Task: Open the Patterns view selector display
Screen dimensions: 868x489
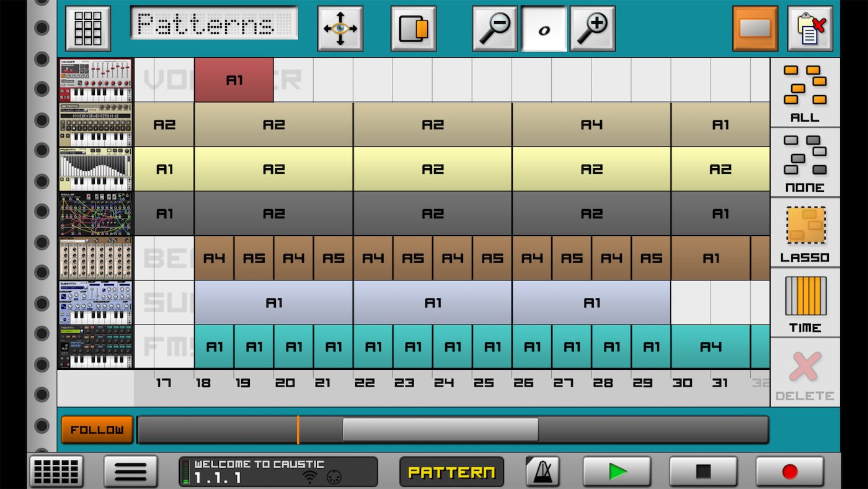Action: pyautogui.click(x=214, y=25)
